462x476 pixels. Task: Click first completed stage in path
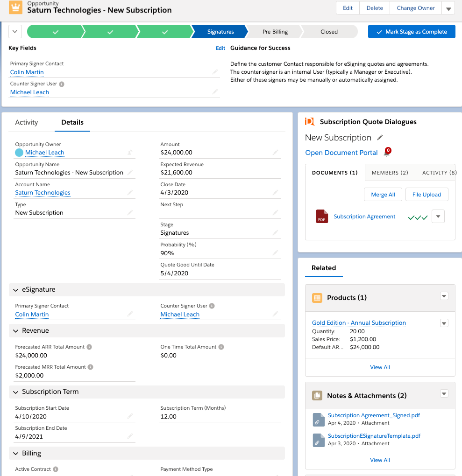click(x=55, y=32)
